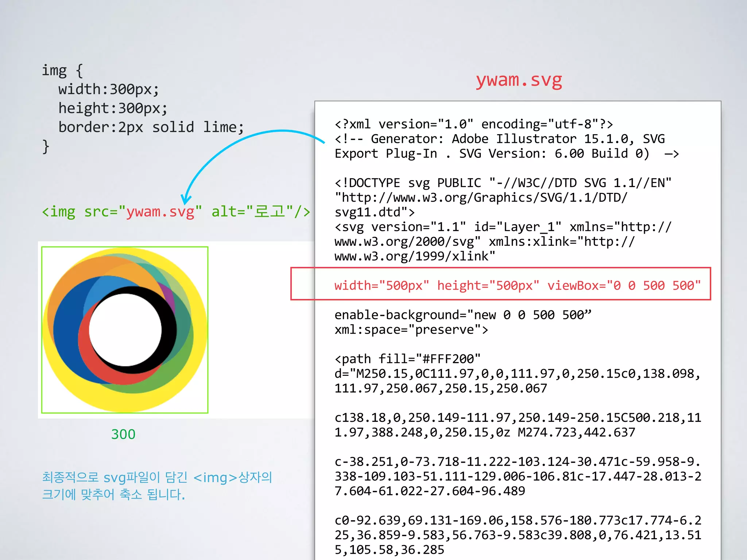Click path data line starting 'c0-92.639,69.131'

(518, 520)
